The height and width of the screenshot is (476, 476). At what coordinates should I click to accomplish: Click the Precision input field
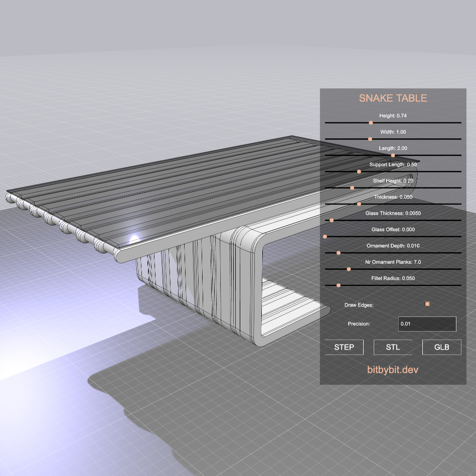coord(426,324)
